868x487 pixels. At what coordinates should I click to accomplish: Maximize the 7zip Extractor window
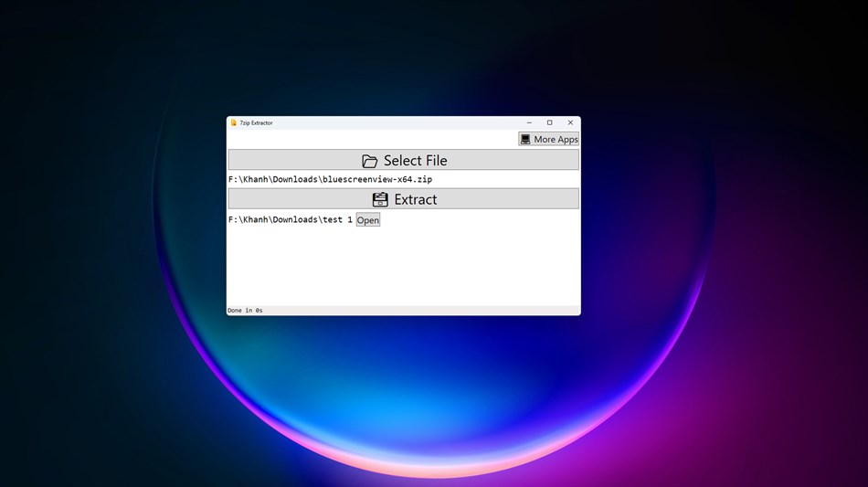[x=550, y=122]
